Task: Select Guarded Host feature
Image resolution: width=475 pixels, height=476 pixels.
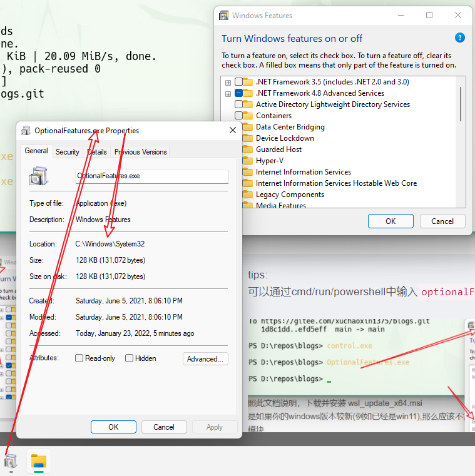Action: (x=278, y=149)
